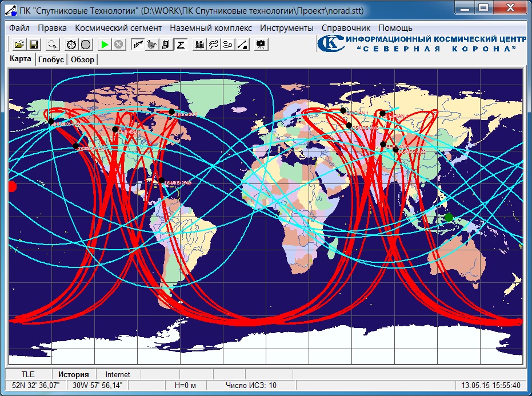Click the stopwatch time settings icon
532x396 pixels.
pyautogui.click(x=71, y=44)
